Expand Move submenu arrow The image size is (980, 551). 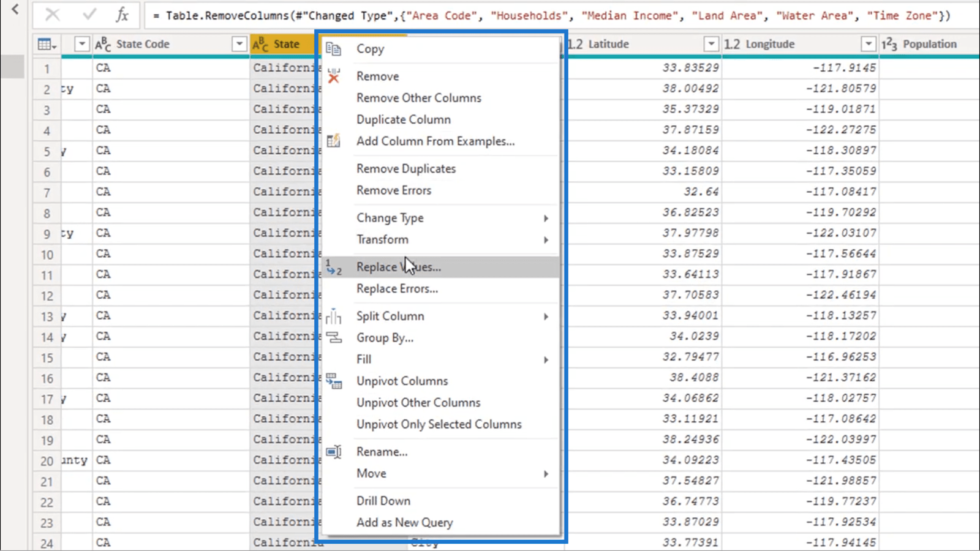[546, 474]
